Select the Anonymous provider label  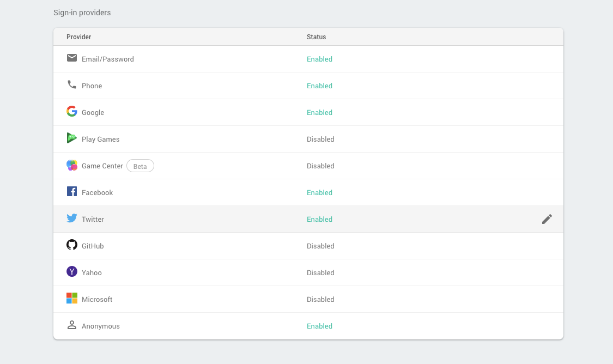[x=100, y=326]
